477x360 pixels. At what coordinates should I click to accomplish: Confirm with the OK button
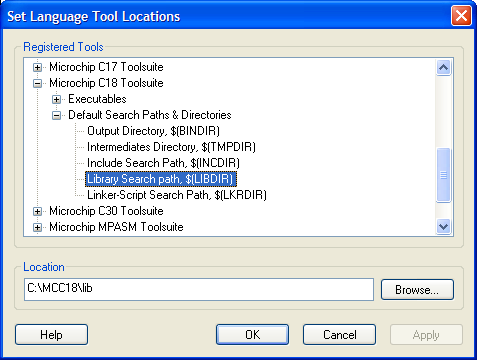coord(252,335)
